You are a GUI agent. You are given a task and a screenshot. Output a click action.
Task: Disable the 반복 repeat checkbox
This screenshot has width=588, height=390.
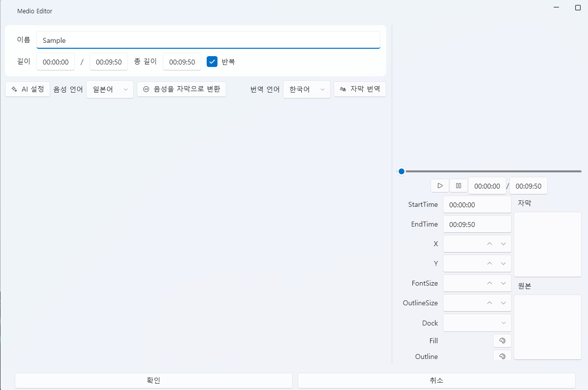(212, 62)
